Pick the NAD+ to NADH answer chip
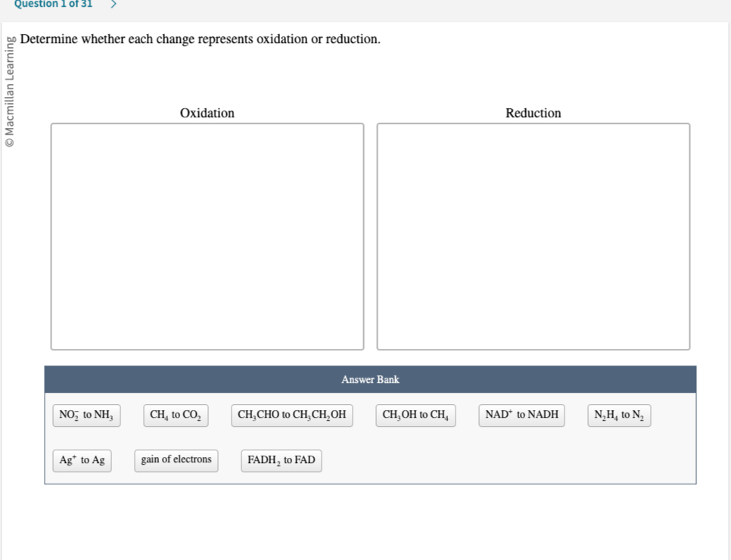Viewport: 731px width, 560px height. click(x=521, y=415)
